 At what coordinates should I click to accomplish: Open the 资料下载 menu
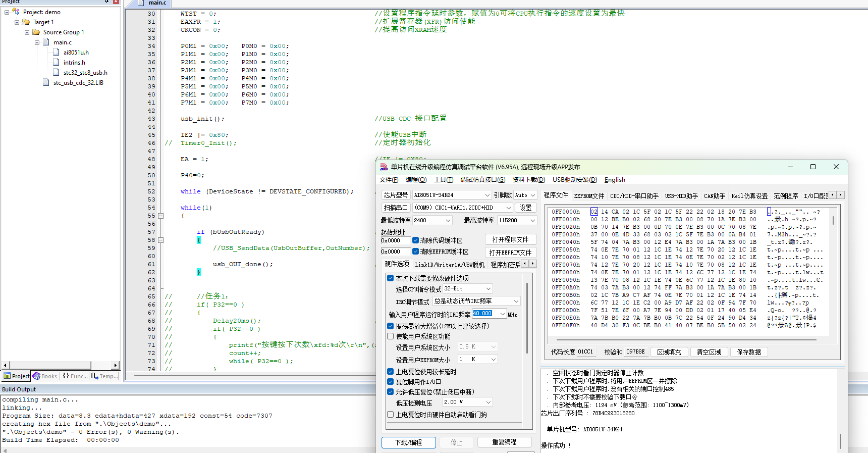pyautogui.click(x=528, y=180)
